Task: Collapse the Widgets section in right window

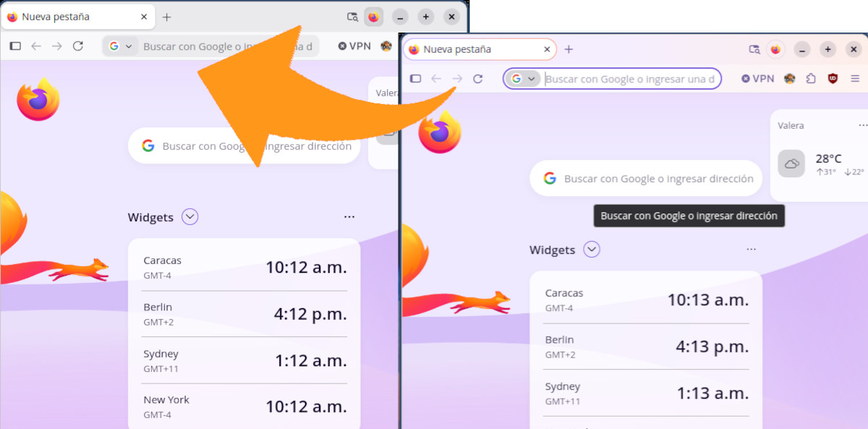Action: [592, 250]
